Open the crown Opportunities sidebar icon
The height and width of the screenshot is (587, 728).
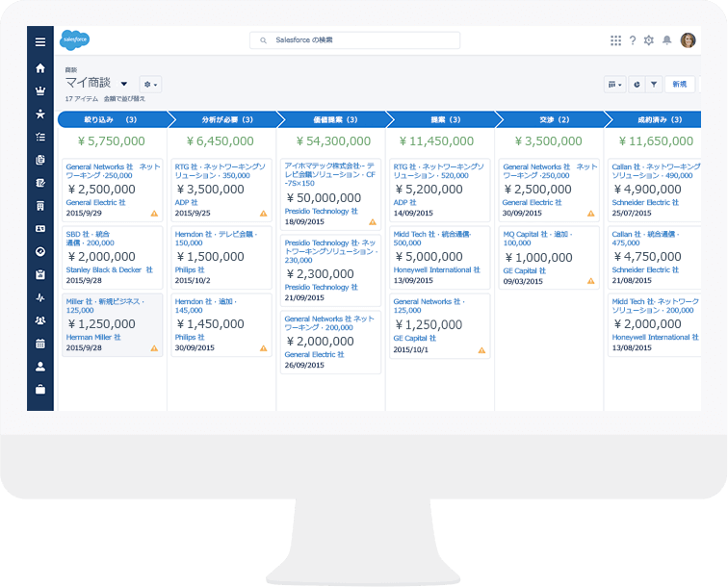40,91
